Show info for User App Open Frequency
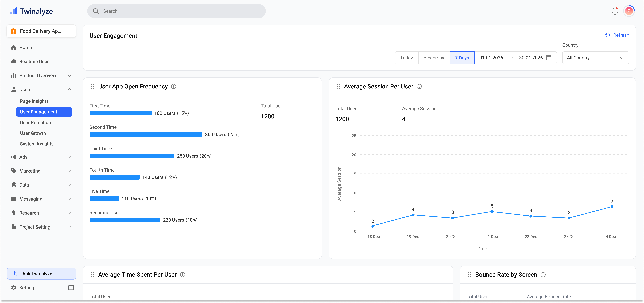This screenshot has width=644, height=303. point(174,86)
